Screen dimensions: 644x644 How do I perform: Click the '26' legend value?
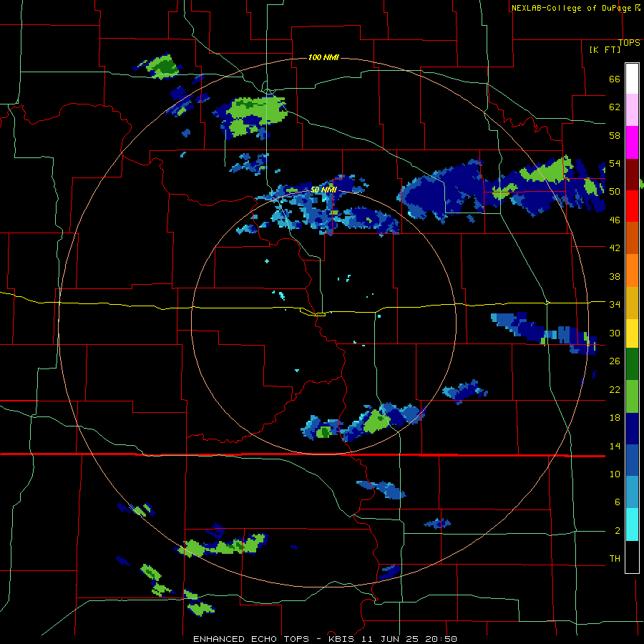(x=615, y=361)
